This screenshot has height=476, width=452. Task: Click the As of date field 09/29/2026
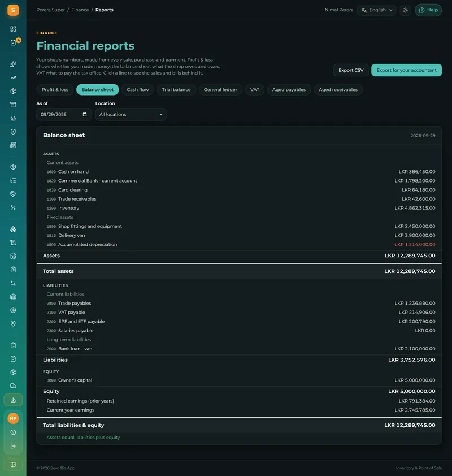64,114
